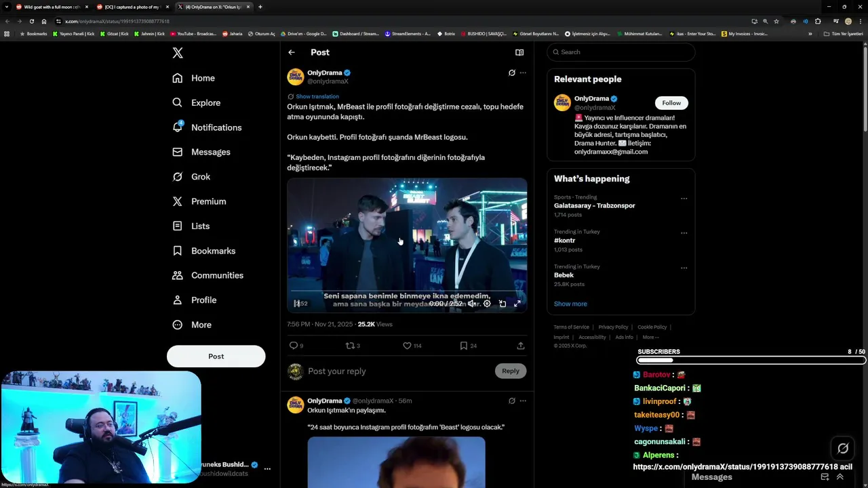Click the Search box on X
The height and width of the screenshot is (488, 868).
pos(620,52)
